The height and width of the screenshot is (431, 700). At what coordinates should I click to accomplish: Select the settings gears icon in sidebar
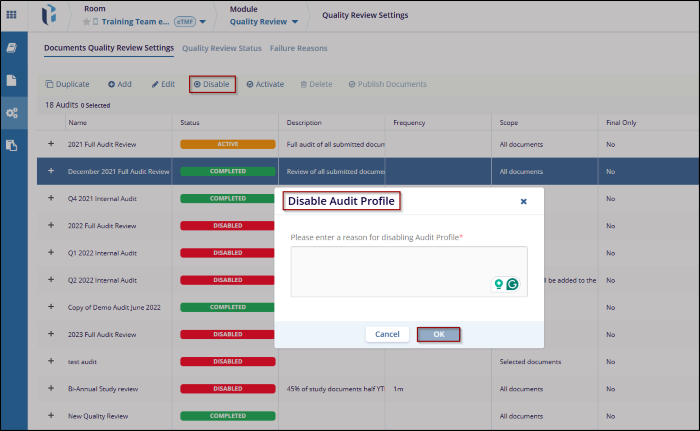tap(12, 113)
